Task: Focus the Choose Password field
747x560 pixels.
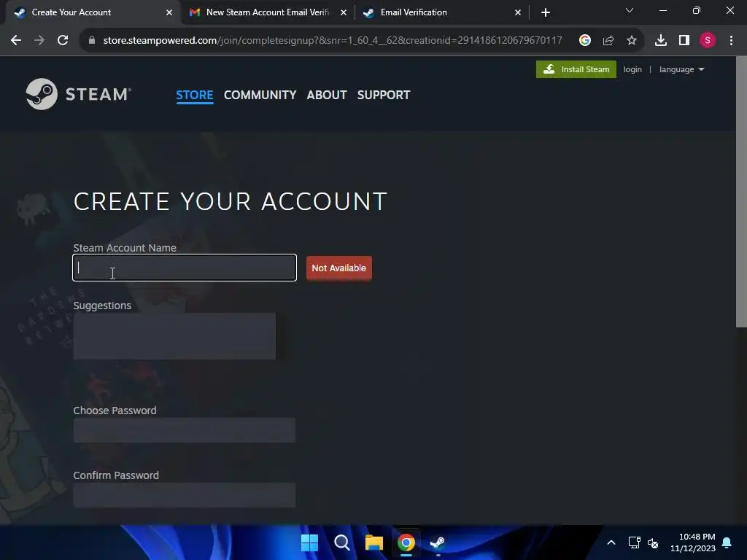Action: (x=185, y=430)
